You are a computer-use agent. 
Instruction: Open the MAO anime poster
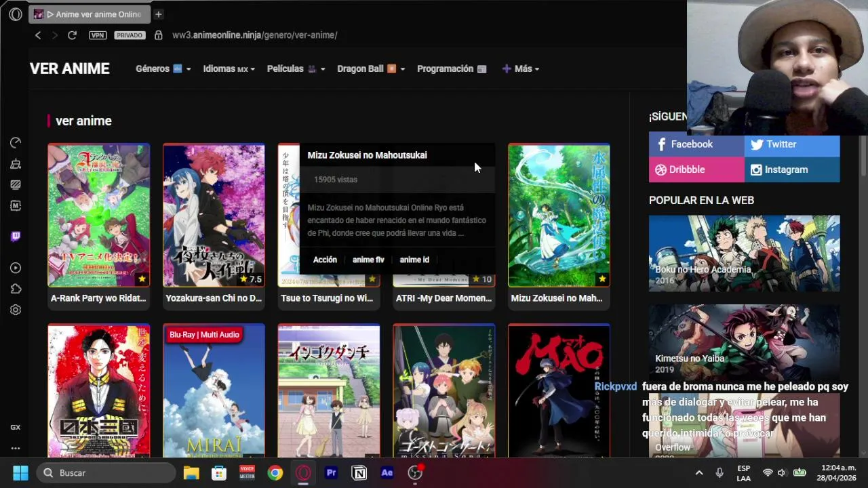click(x=559, y=391)
